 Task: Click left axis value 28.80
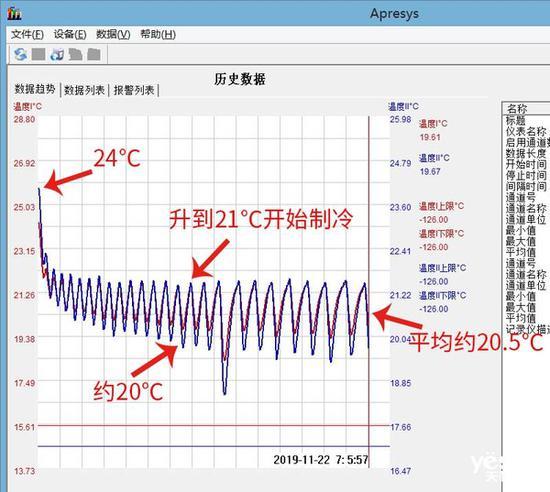[x=24, y=119]
